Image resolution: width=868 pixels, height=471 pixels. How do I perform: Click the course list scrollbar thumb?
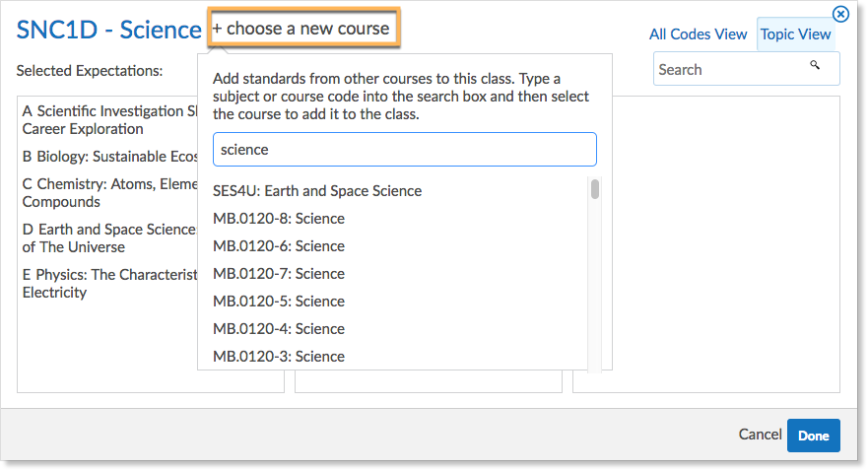pyautogui.click(x=594, y=189)
